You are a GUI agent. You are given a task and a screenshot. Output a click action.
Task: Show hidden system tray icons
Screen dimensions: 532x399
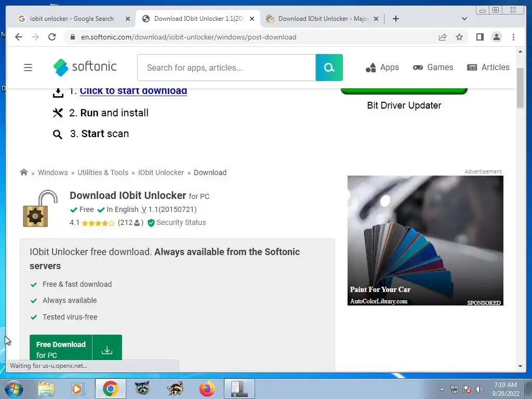[442, 389]
